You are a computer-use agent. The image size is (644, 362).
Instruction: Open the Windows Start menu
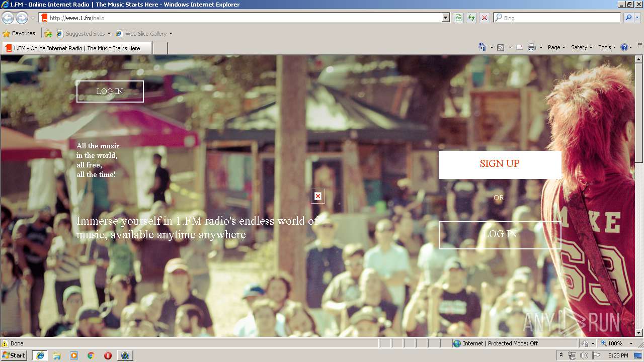14,355
